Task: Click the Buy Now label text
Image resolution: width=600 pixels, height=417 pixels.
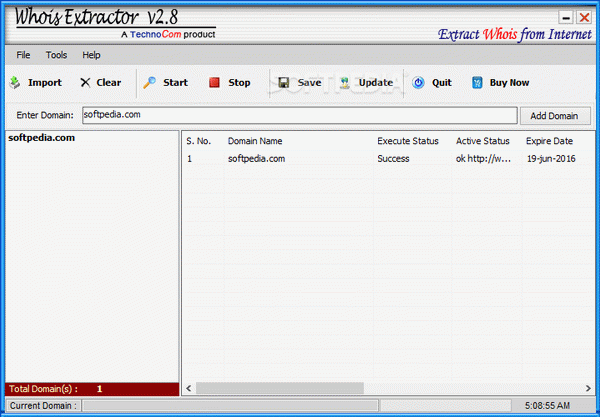Action: pos(509,83)
